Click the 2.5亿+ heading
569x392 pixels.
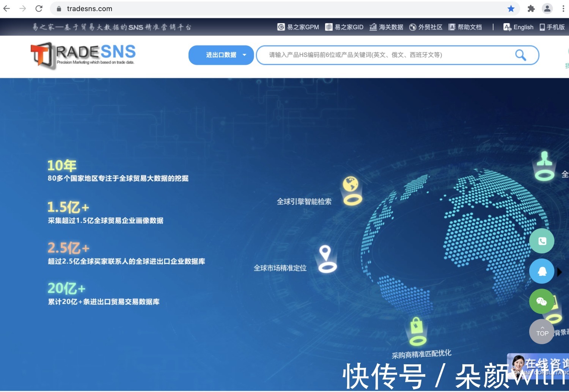[x=69, y=248]
